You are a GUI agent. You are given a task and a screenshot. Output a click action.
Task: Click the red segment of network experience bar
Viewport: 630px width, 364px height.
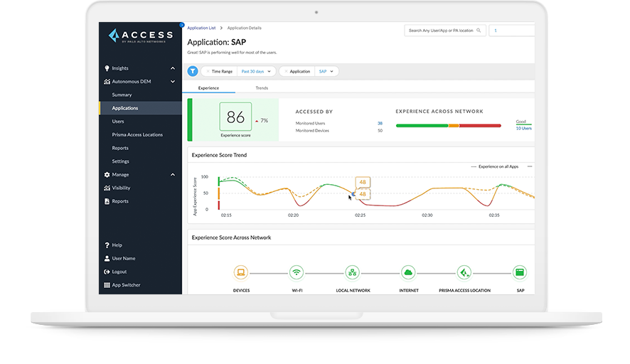click(480, 126)
